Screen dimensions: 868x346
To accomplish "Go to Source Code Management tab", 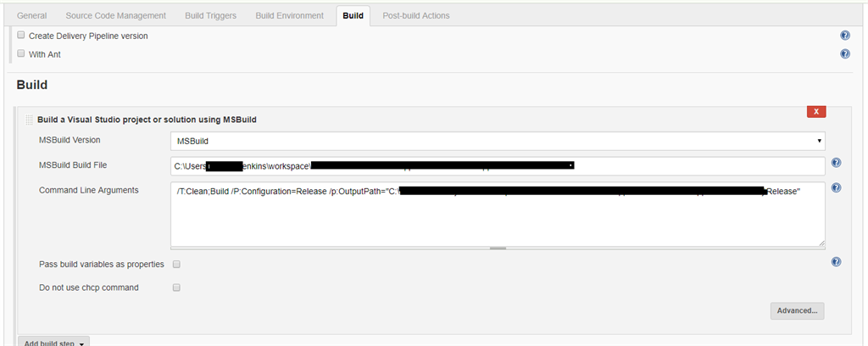I will (115, 15).
